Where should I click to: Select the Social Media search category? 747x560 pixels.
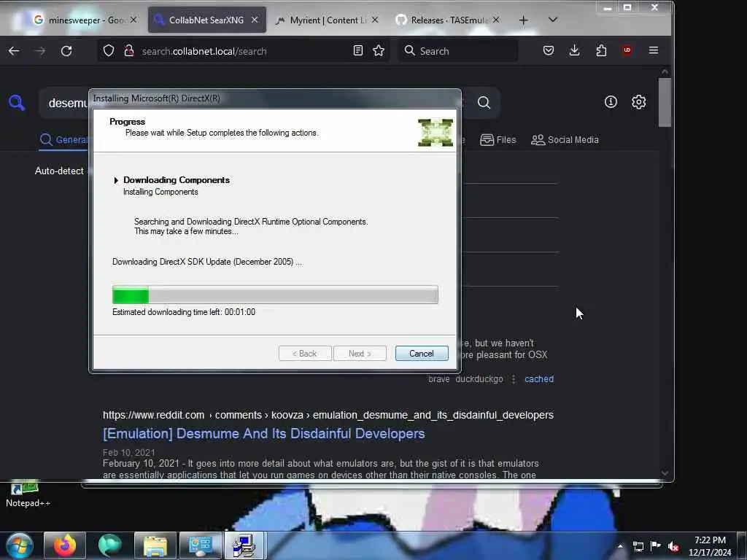[565, 139]
